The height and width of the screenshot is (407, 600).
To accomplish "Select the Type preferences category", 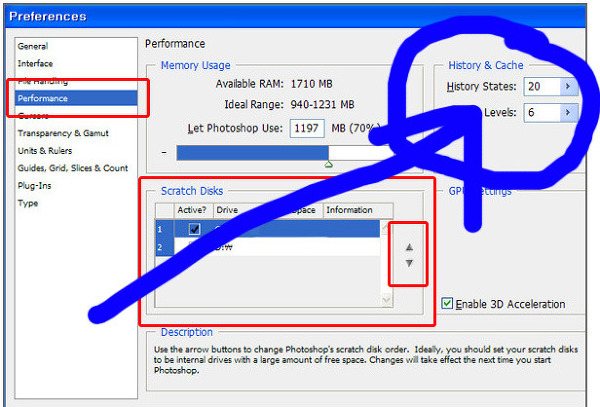I will (28, 203).
